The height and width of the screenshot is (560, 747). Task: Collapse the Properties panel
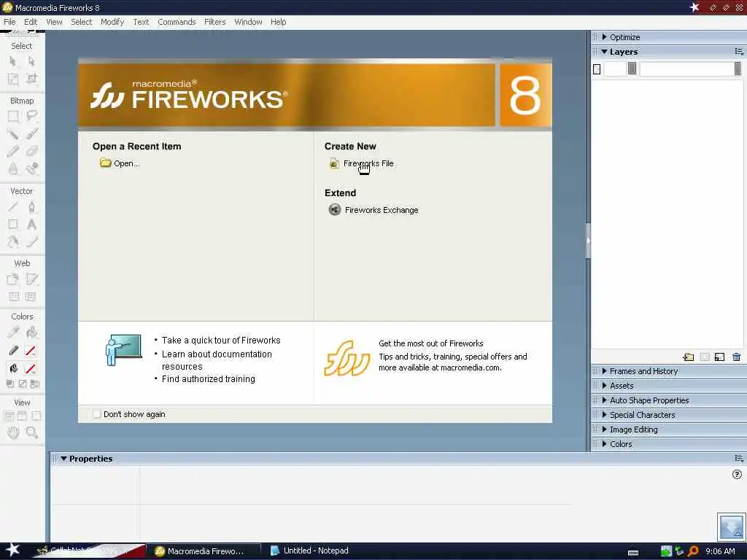[64, 459]
